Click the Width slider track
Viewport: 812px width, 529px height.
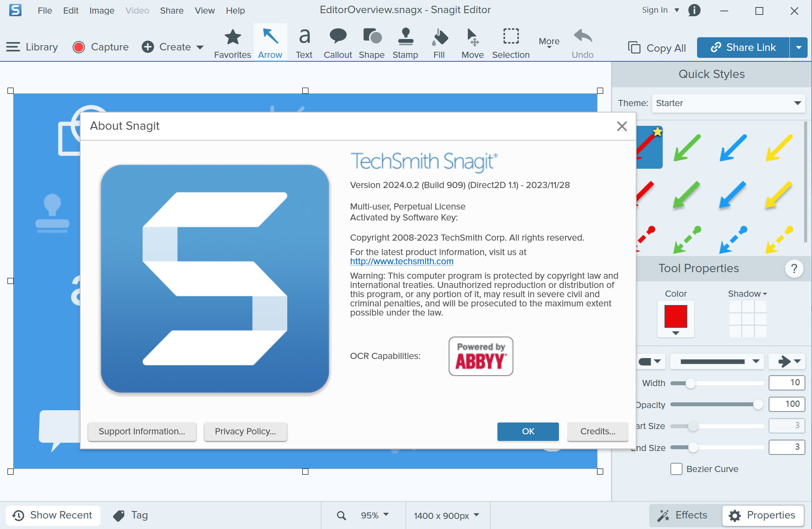717,383
